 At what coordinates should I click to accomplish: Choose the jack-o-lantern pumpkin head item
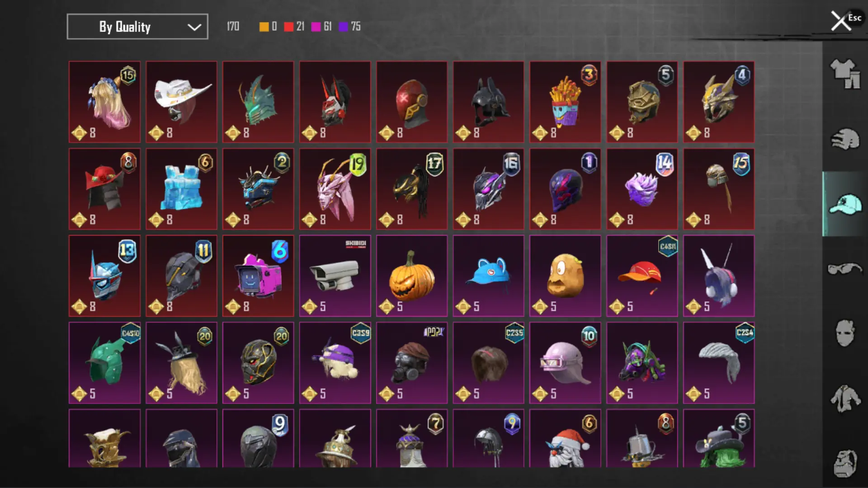pos(412,276)
